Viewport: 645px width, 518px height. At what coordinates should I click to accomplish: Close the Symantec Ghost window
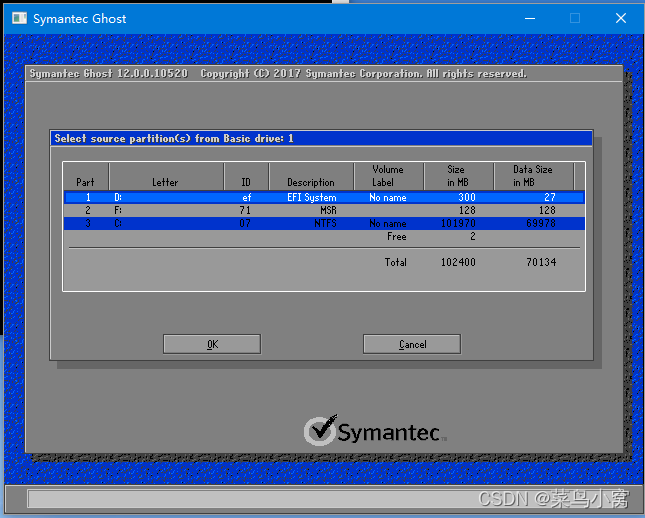pos(621,18)
